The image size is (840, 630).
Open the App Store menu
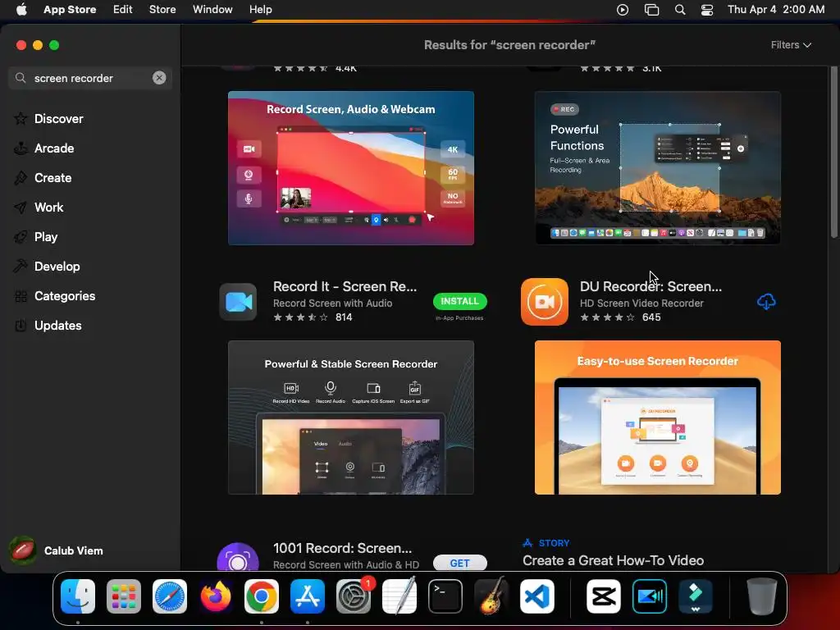(70, 9)
